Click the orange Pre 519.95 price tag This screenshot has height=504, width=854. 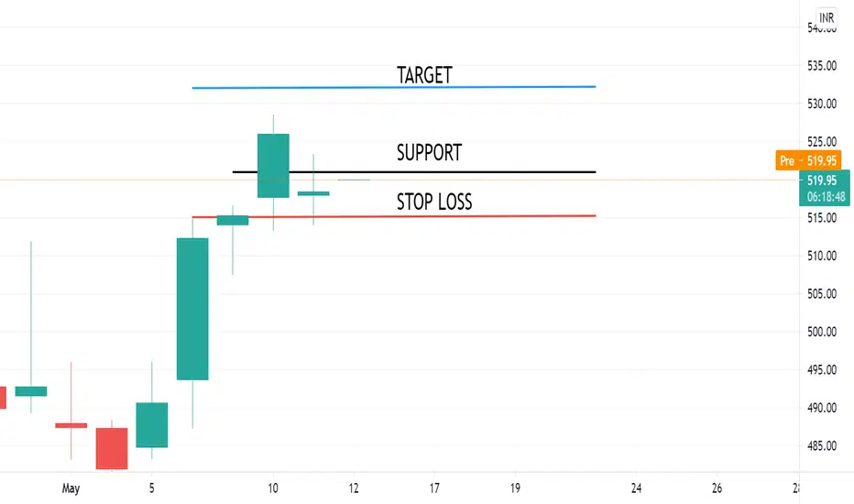(x=808, y=160)
